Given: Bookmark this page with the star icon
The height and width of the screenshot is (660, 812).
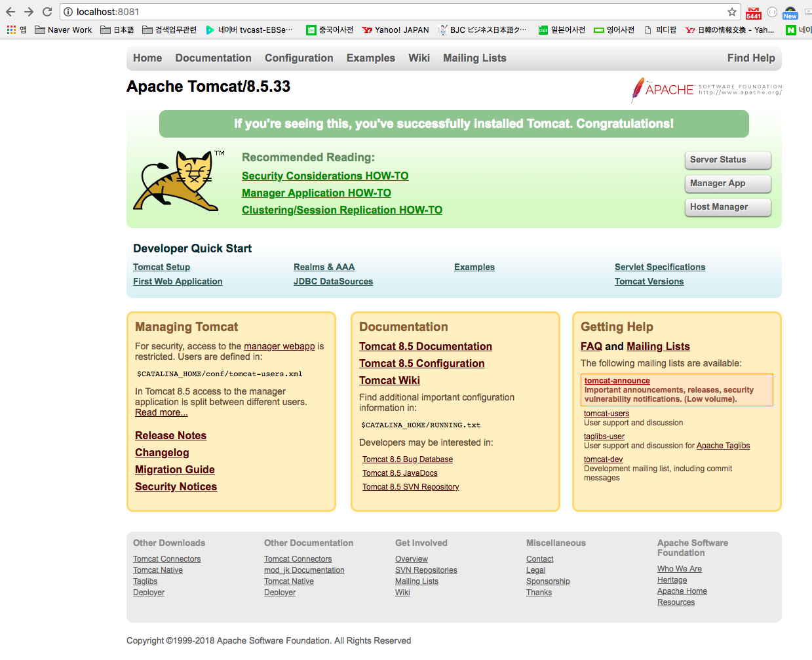Looking at the screenshot, I should point(732,12).
